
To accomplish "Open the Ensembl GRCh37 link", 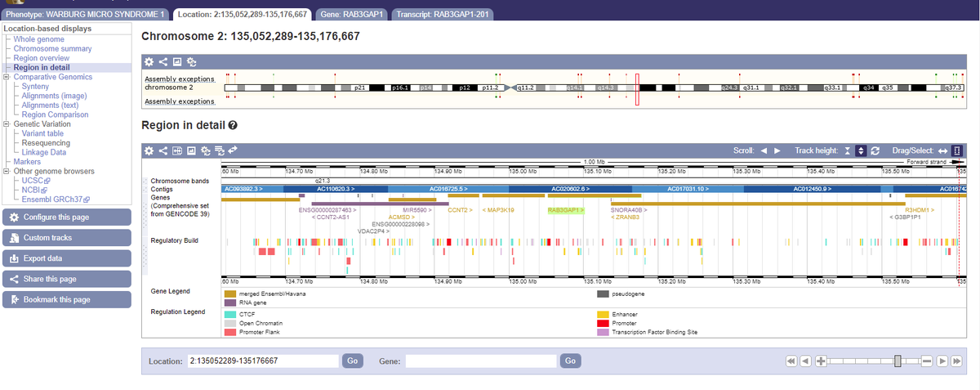I will [55, 199].
